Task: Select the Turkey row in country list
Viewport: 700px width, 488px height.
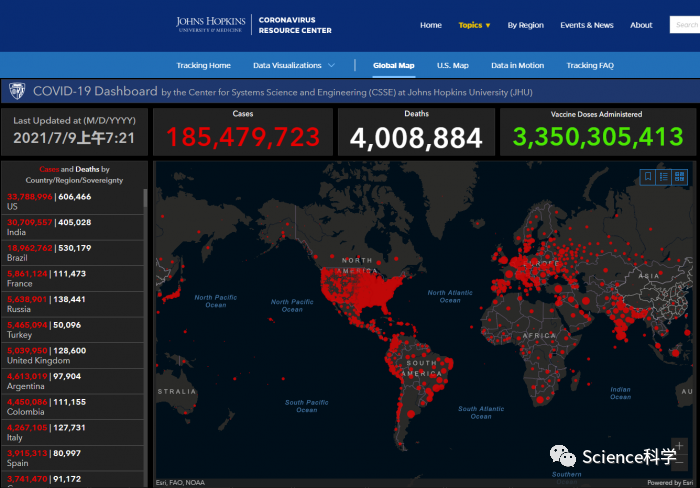Action: click(x=72, y=330)
